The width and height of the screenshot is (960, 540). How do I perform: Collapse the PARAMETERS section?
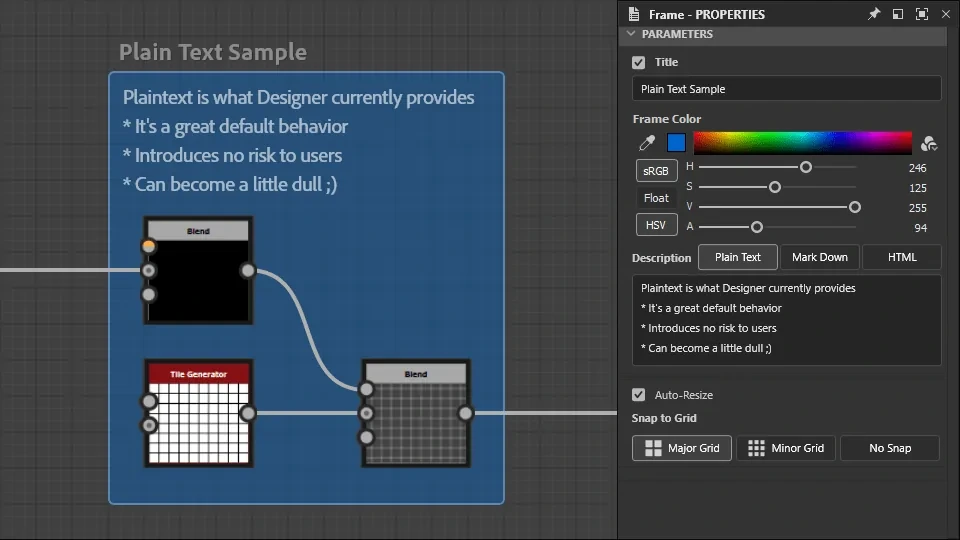[631, 34]
